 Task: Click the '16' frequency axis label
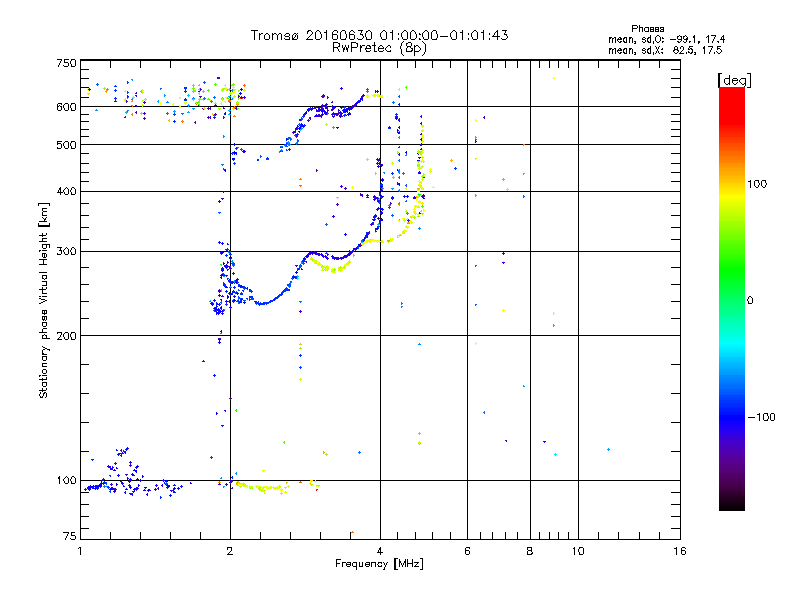[680, 551]
